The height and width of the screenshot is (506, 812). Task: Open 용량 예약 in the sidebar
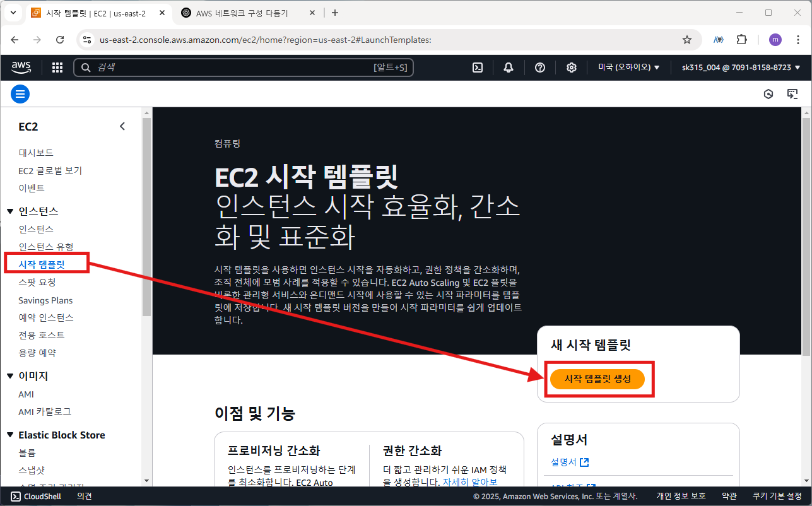coord(37,353)
